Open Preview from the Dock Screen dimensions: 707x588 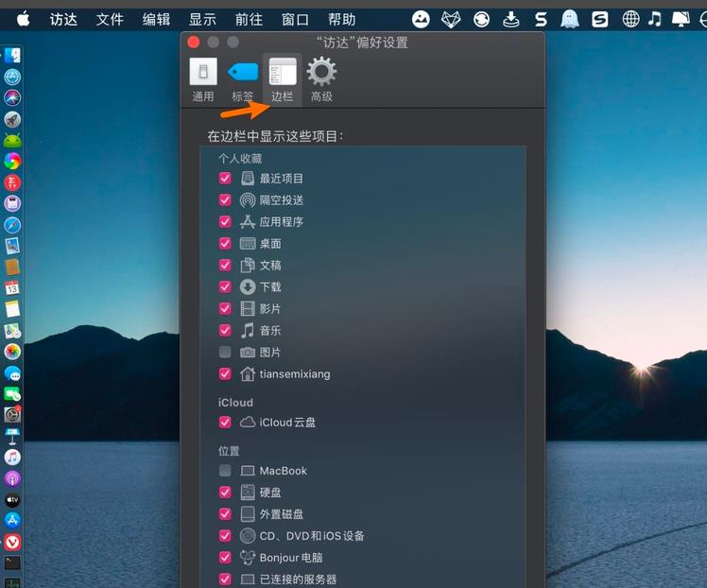pos(12,246)
